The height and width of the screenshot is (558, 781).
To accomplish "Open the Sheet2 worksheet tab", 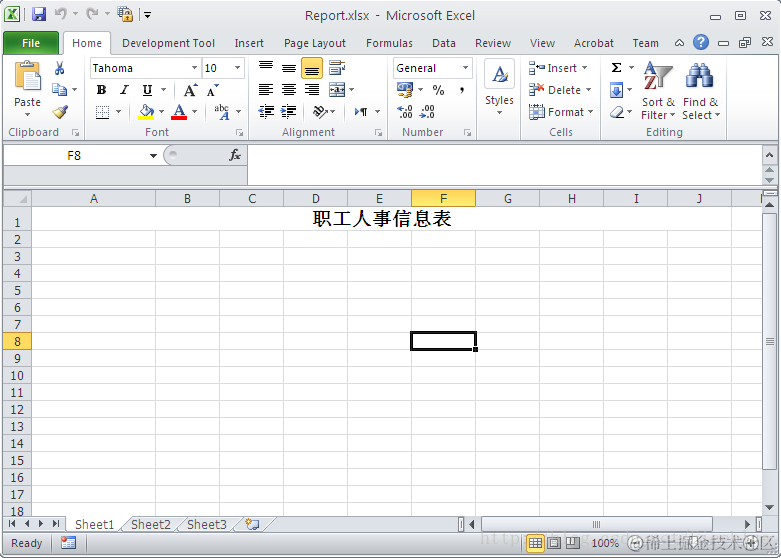I will pos(150,525).
